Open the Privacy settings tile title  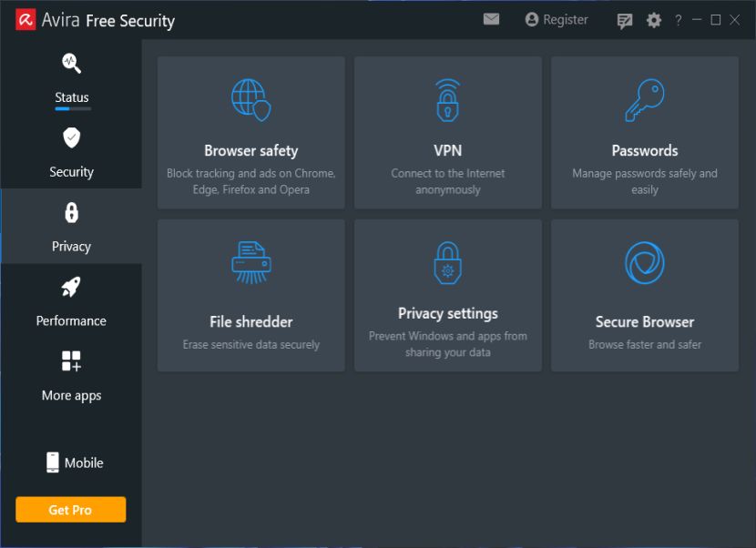(448, 313)
